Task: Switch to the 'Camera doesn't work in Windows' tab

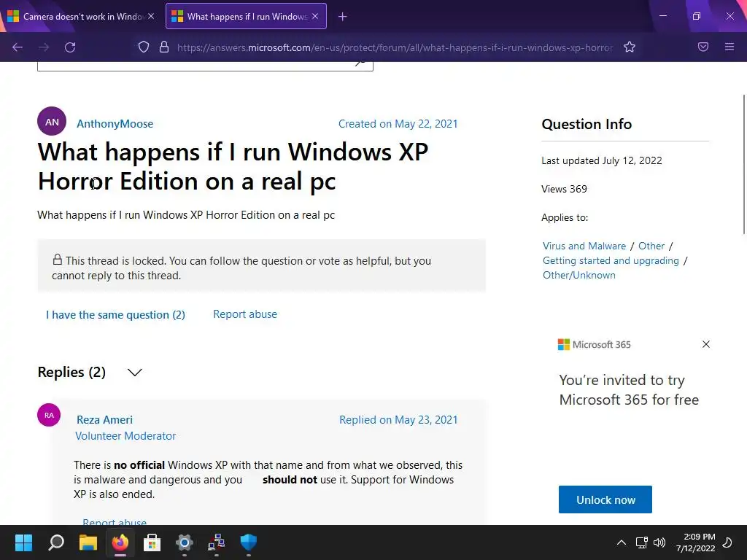Action: [x=81, y=16]
